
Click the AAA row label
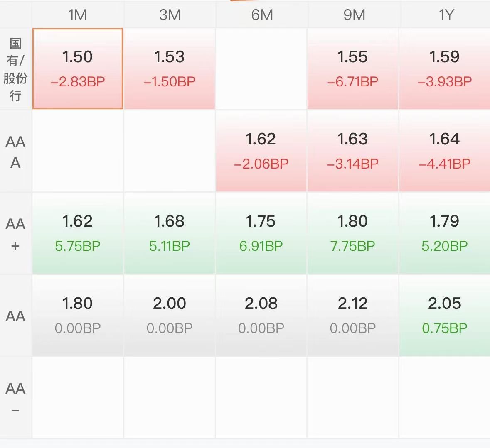[16, 152]
